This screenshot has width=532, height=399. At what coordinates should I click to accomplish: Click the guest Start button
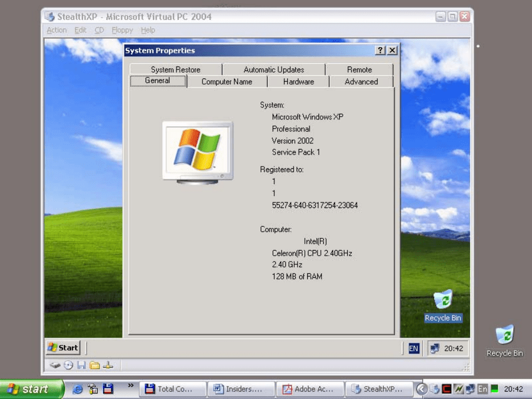click(x=63, y=348)
